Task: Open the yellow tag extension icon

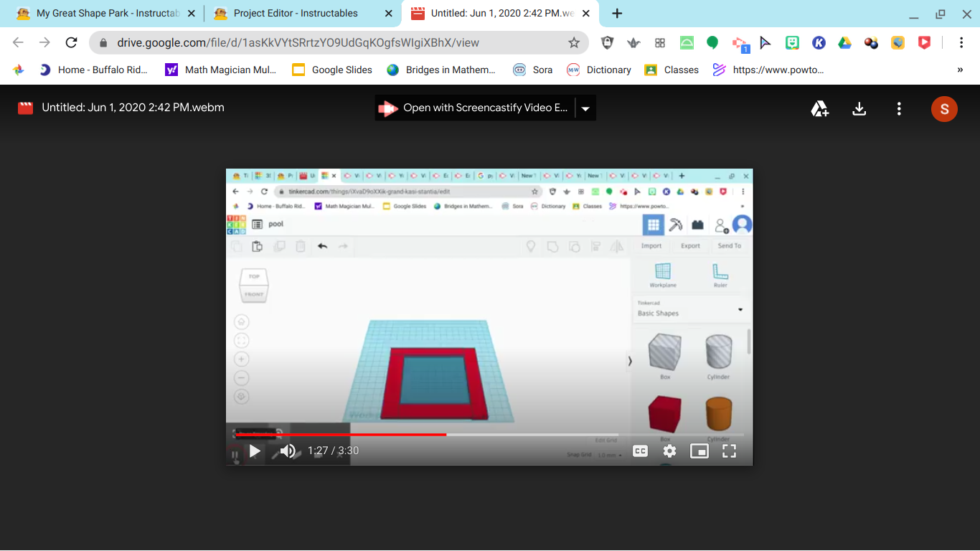Action: pos(898,42)
